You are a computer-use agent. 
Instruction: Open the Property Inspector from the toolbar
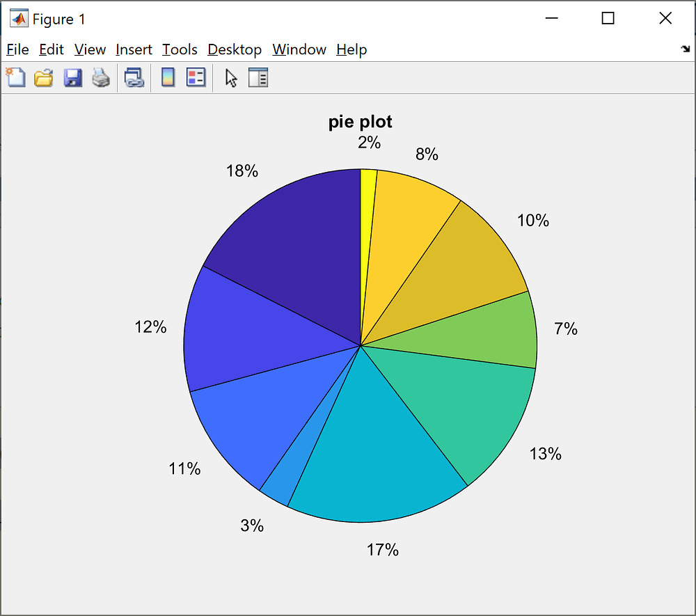(x=258, y=77)
